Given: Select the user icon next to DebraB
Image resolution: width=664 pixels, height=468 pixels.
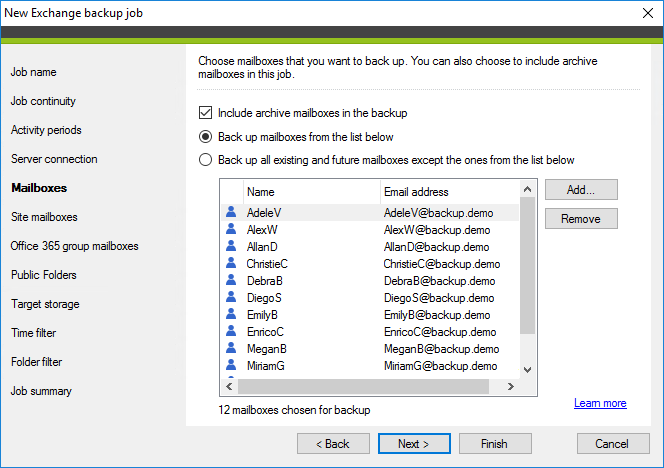Looking at the screenshot, I should tap(231, 280).
